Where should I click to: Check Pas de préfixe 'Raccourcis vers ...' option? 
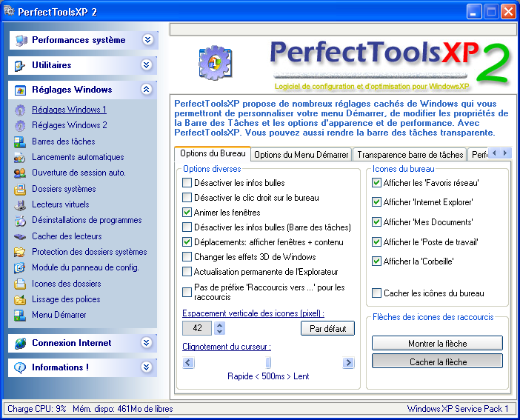[x=187, y=292]
